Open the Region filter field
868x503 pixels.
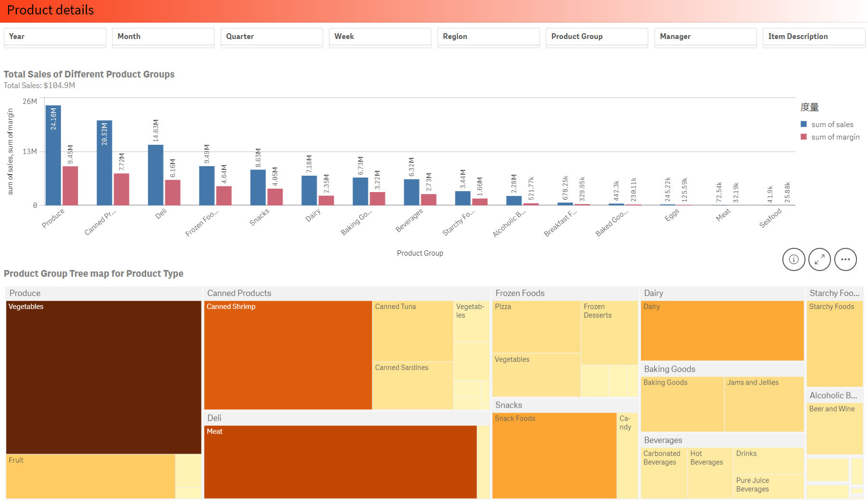pyautogui.click(x=489, y=37)
